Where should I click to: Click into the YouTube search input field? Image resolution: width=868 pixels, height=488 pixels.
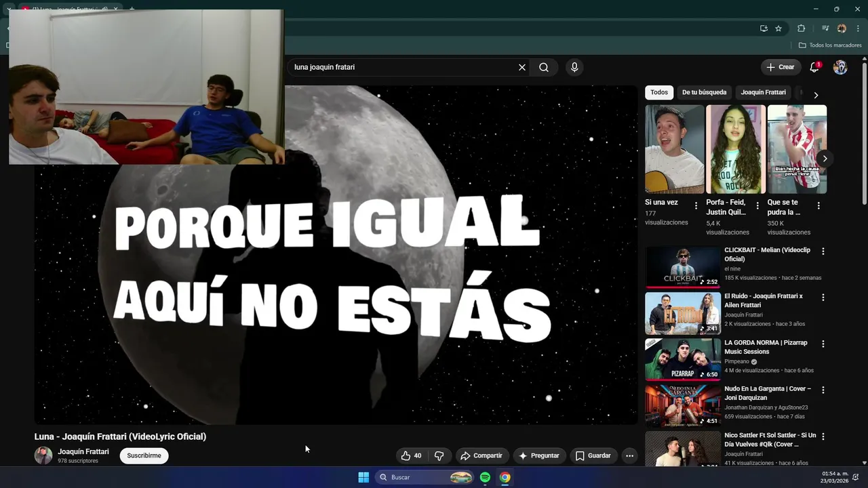click(x=403, y=67)
